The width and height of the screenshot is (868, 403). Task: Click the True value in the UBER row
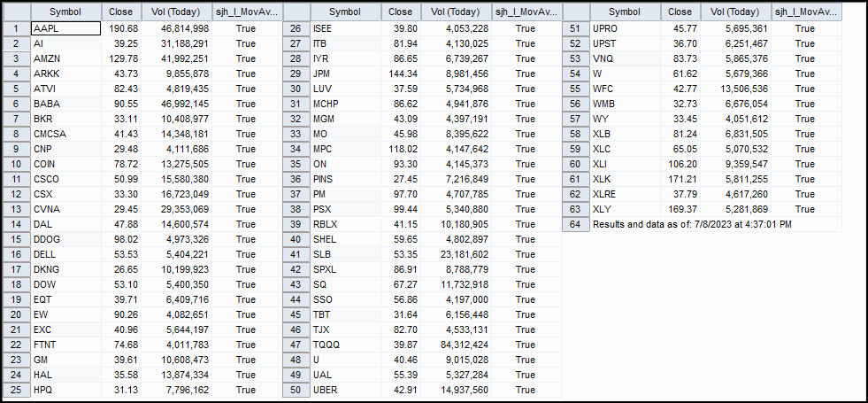click(526, 390)
